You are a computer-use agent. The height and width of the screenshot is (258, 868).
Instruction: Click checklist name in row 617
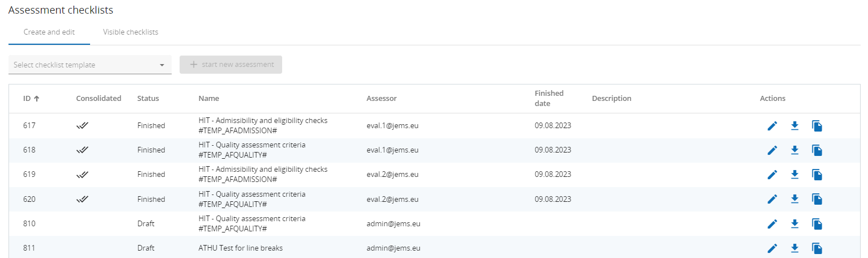[x=263, y=126]
